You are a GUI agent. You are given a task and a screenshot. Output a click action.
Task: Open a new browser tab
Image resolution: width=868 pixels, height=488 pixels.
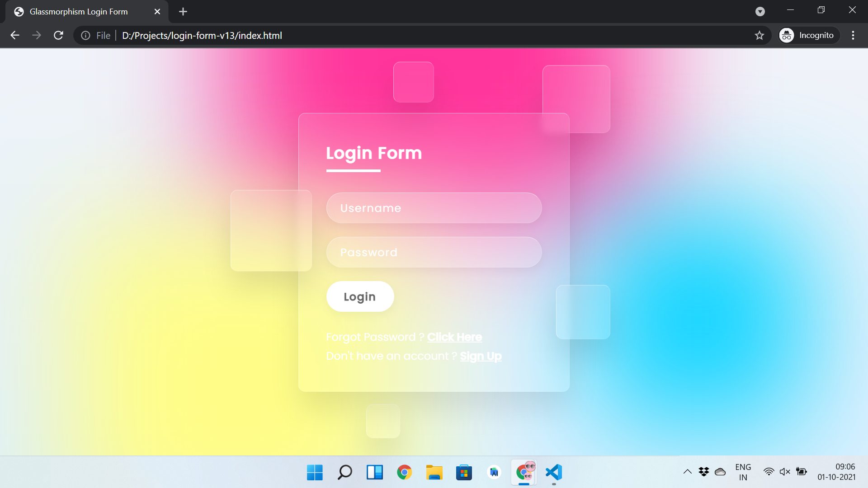183,12
